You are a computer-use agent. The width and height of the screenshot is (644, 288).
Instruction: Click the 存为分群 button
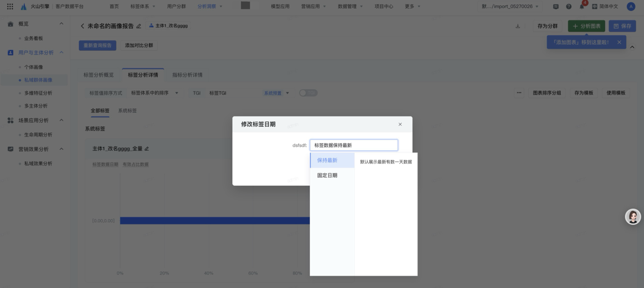click(x=547, y=26)
